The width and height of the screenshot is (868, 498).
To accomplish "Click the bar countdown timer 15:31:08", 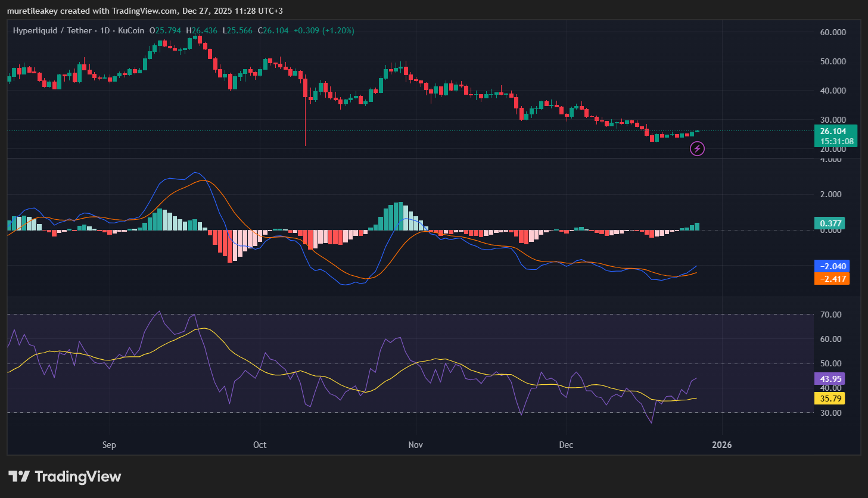I will click(x=836, y=142).
